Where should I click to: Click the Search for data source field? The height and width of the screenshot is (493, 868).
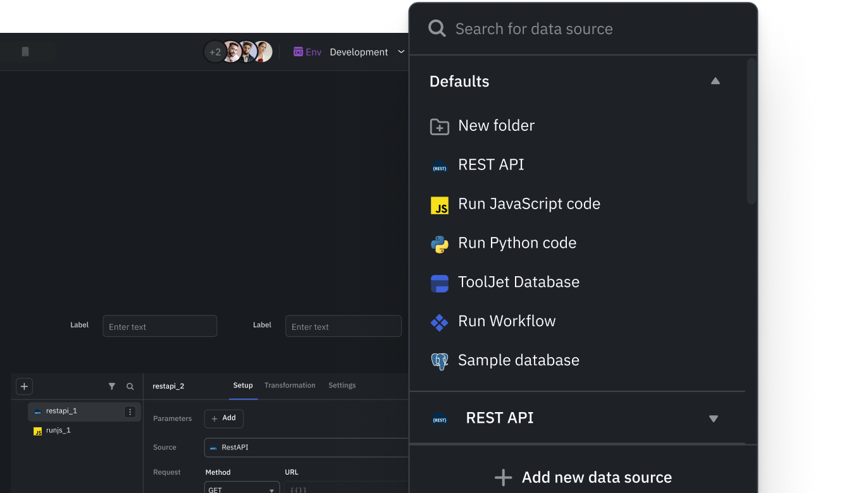click(595, 28)
